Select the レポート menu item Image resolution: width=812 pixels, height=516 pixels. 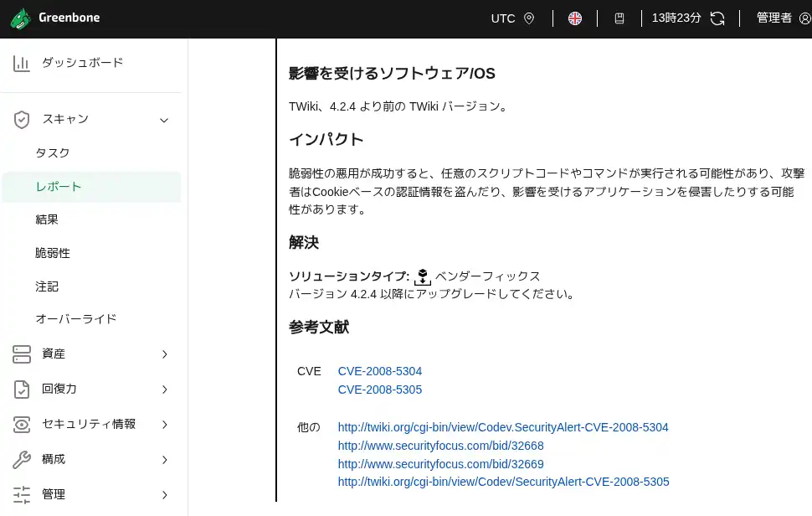coord(59,187)
